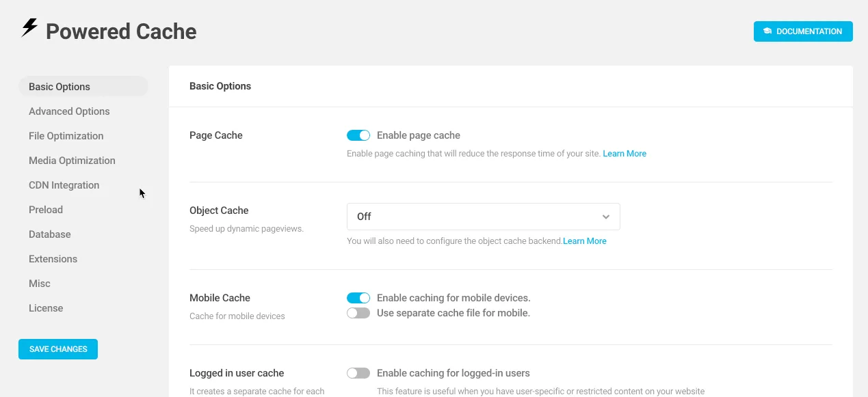Image resolution: width=868 pixels, height=397 pixels.
Task: Enable separate cache file for mobile
Action: [x=358, y=313]
